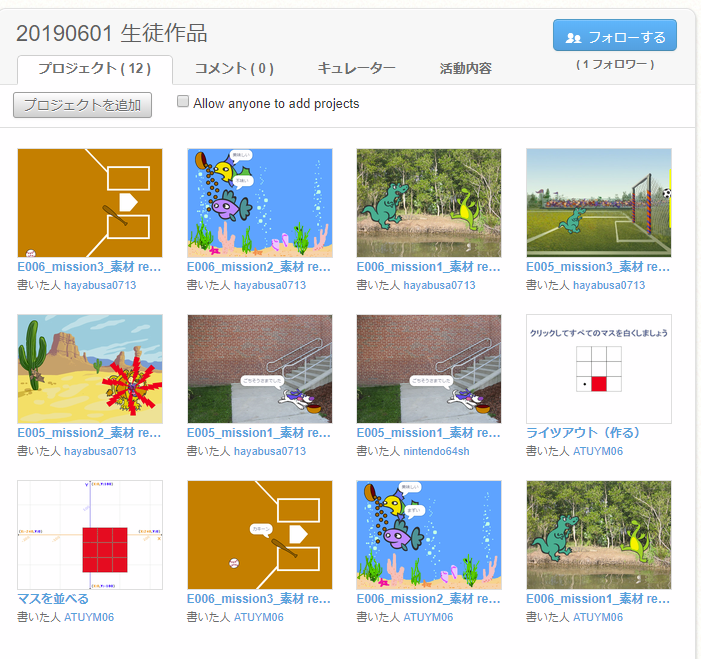Switch to the コメント (0) tab
The height and width of the screenshot is (659, 701).
tap(234, 69)
